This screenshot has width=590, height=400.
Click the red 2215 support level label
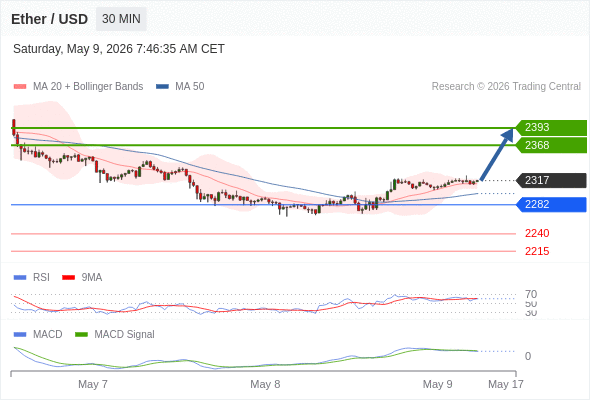click(537, 251)
